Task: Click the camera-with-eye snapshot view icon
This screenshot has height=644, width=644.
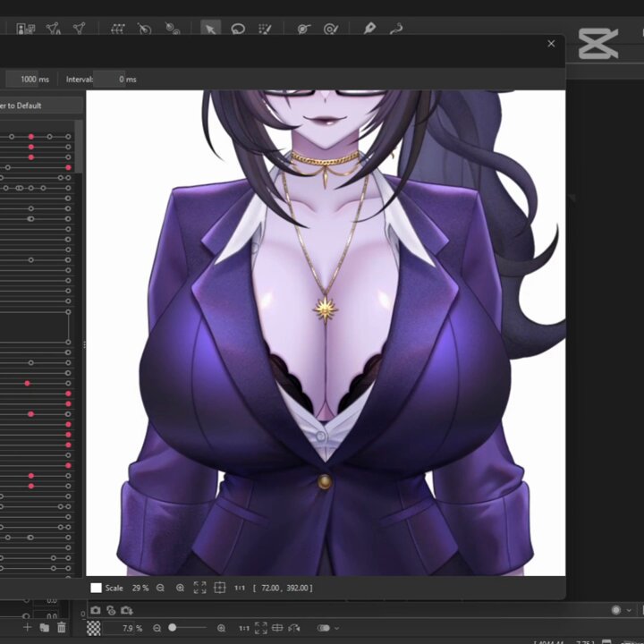Action: click(111, 610)
